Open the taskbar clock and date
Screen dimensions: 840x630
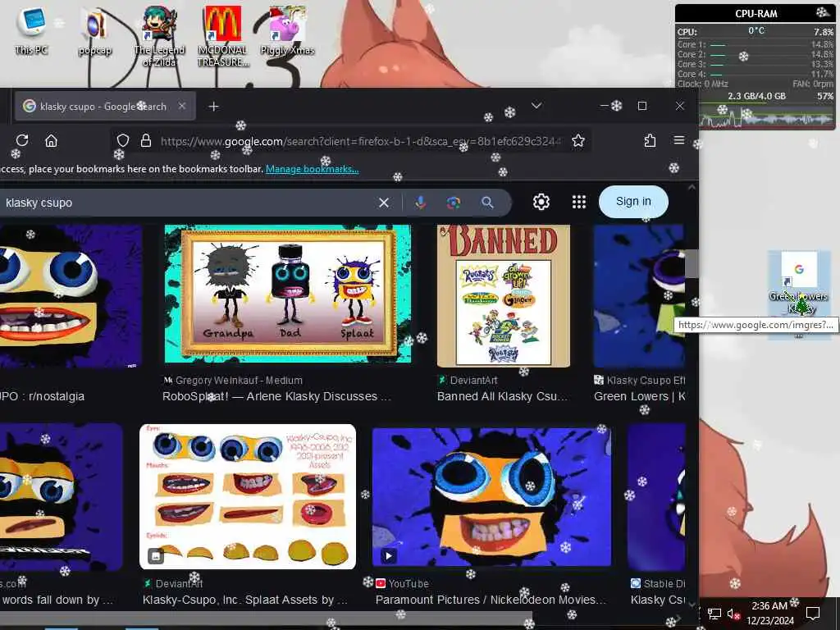769,614
